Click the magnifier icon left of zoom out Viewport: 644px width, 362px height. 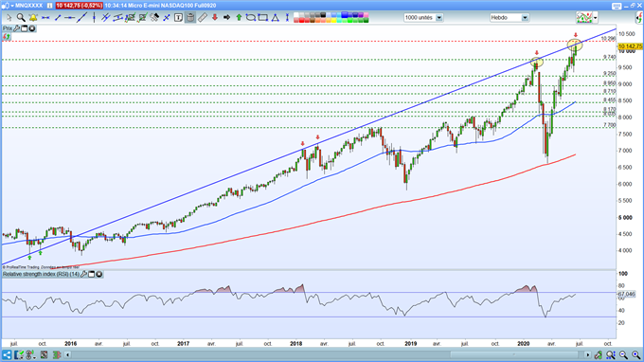pos(611,355)
